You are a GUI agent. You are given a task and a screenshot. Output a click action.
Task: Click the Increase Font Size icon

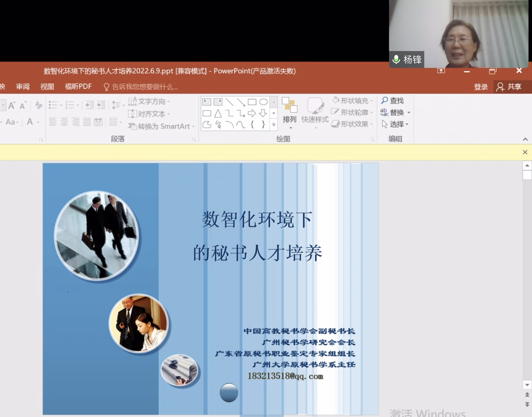[x=12, y=105]
